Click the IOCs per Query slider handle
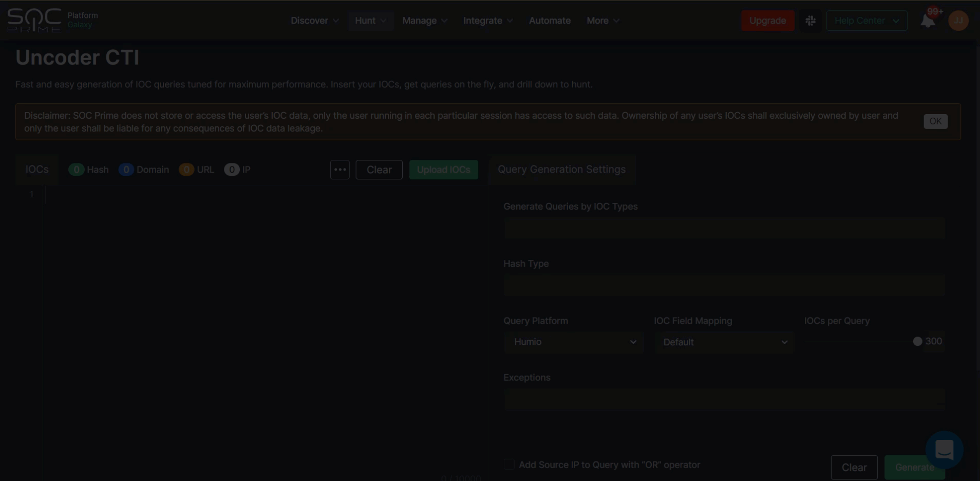The image size is (980, 481). [x=917, y=342]
